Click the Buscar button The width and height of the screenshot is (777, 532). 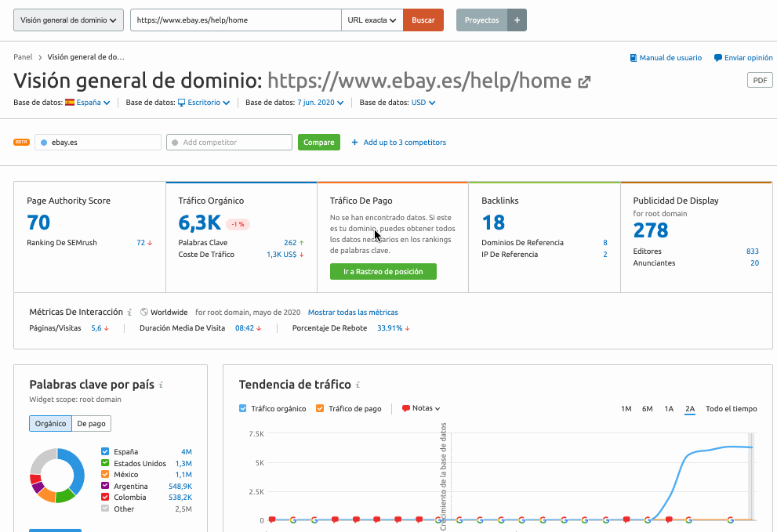pos(423,20)
